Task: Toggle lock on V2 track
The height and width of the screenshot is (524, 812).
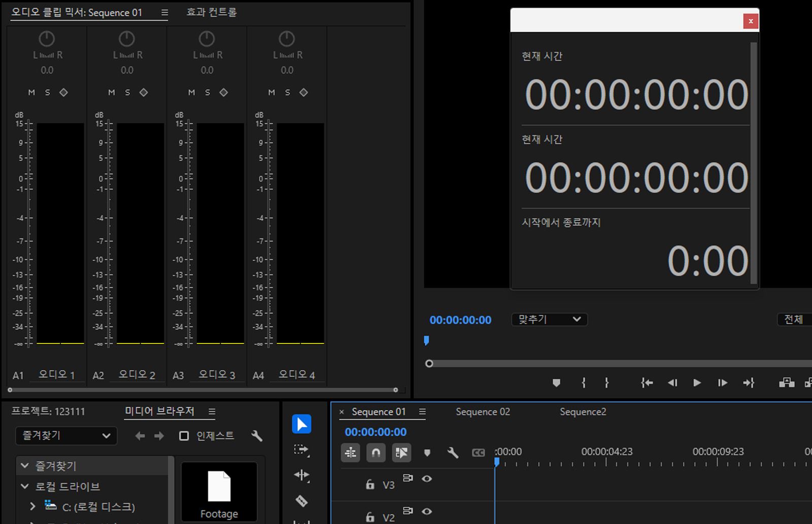Action: (370, 517)
